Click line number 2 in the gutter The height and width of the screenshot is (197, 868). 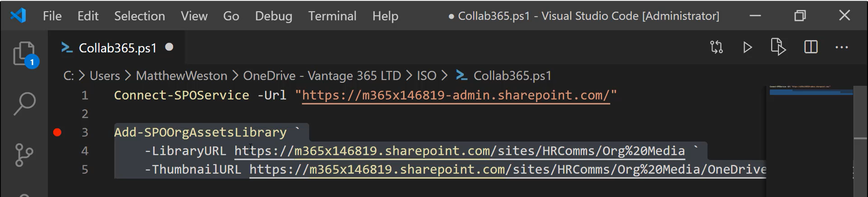(85, 114)
